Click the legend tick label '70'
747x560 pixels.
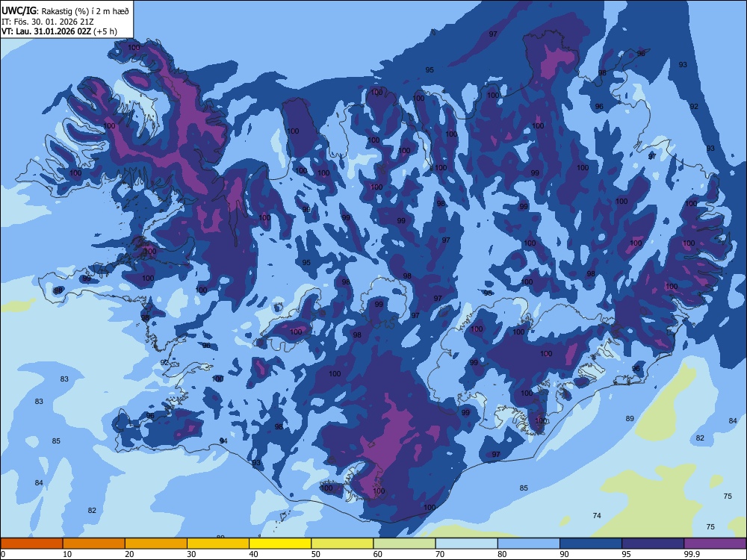[440, 554]
